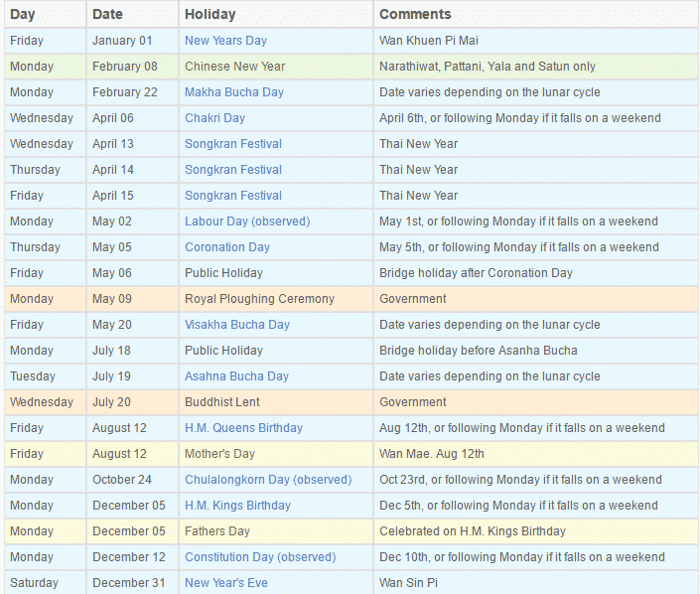The image size is (700, 594).
Task: Click the H.M. Queens Birthday link
Action: click(243, 428)
